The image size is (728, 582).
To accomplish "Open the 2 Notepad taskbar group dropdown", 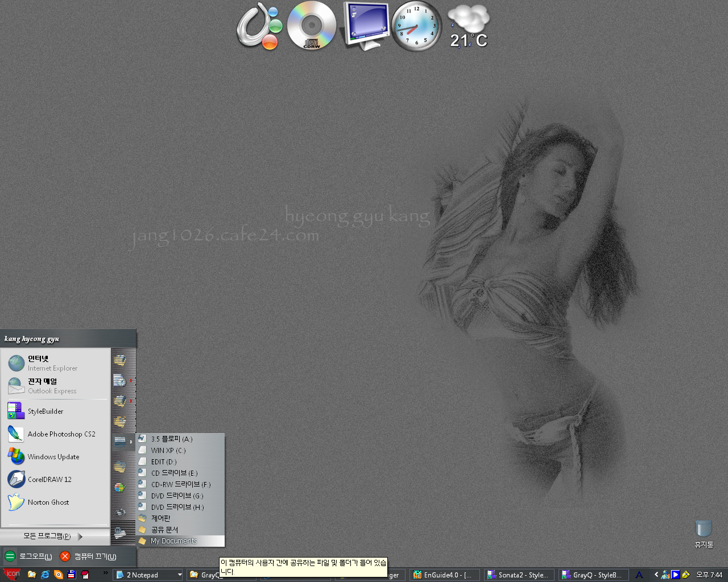I will click(x=179, y=575).
